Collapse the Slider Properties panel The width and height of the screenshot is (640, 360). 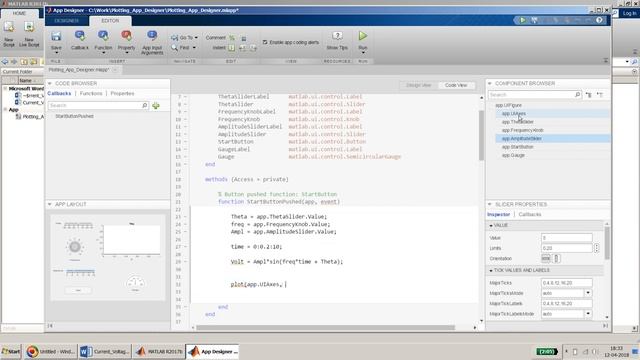click(x=490, y=204)
